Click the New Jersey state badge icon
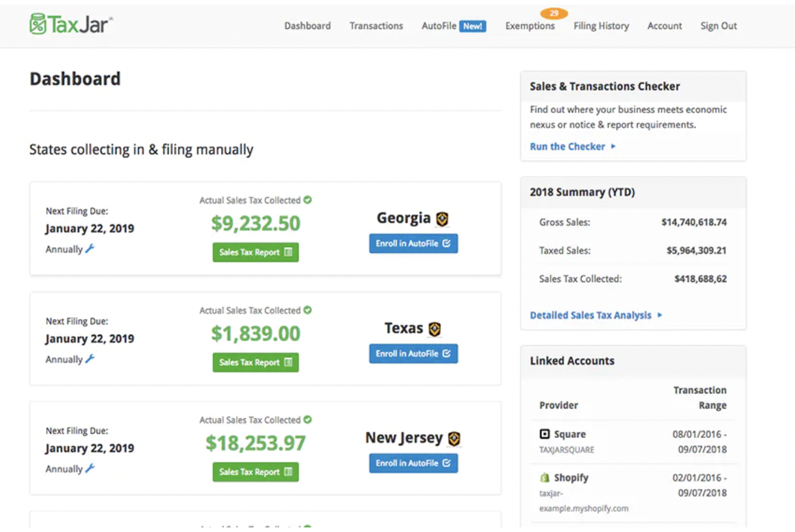The image size is (795, 532). tap(454, 439)
